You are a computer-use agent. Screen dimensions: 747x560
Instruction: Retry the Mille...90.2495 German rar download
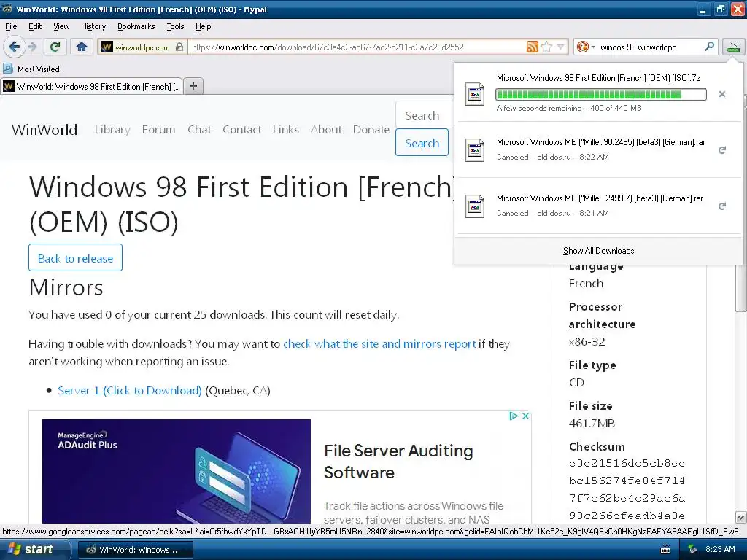pos(721,150)
